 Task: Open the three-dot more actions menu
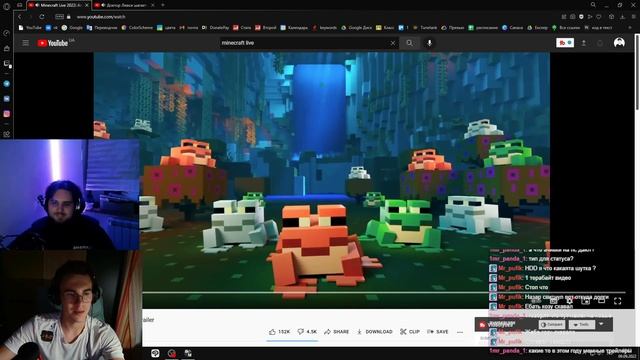pos(460,332)
